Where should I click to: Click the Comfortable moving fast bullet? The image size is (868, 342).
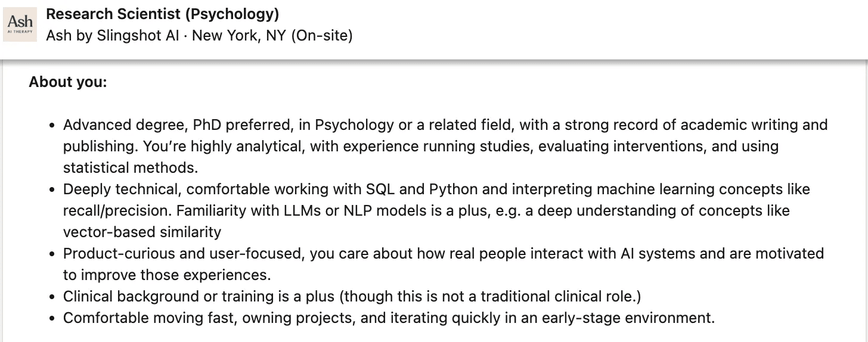(389, 318)
